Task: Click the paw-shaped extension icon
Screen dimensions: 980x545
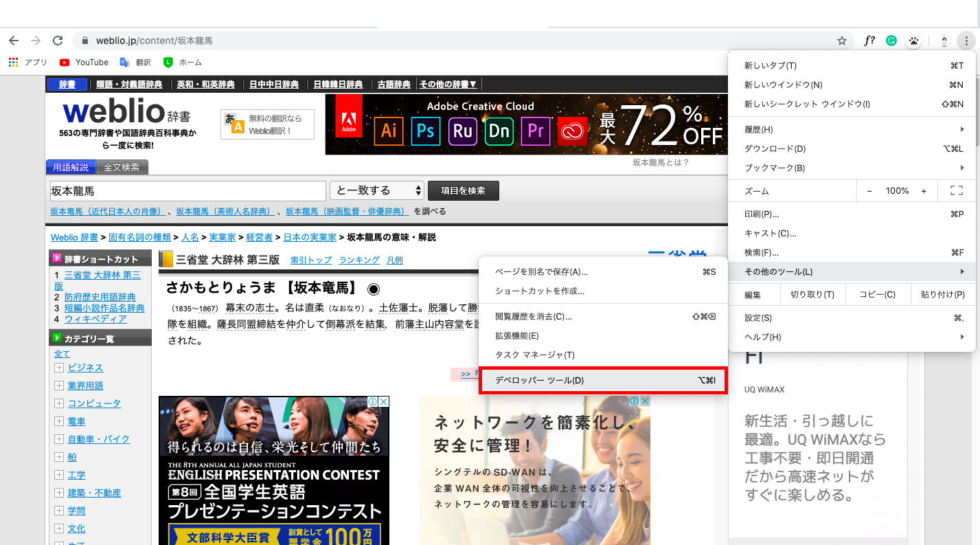Action: [x=913, y=41]
